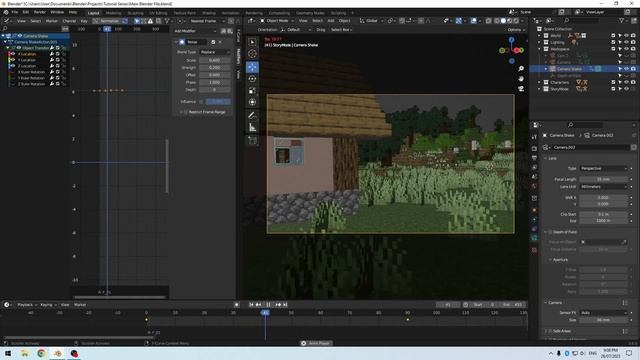Screen dimensions: 640x360
Task: Toggle viewport overlays icon
Action: click(x=473, y=20)
